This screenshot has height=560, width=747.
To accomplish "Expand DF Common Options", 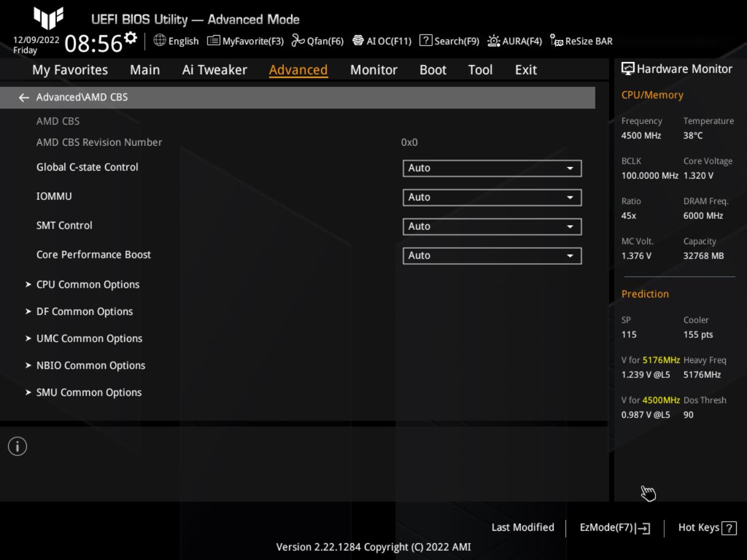I will tap(84, 311).
